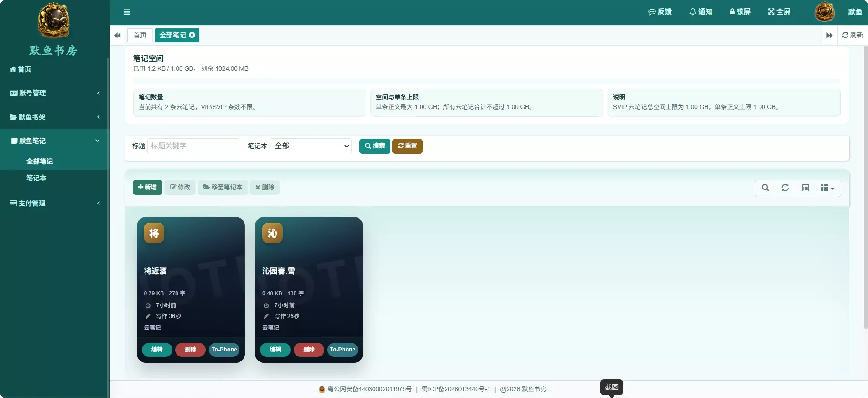
Task: Click the 重置 reset button
Action: click(407, 146)
